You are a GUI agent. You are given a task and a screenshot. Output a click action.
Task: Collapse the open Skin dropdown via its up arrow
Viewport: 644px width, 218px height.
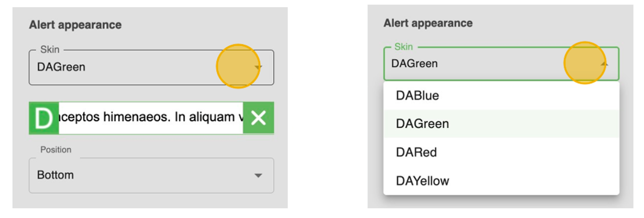605,64
